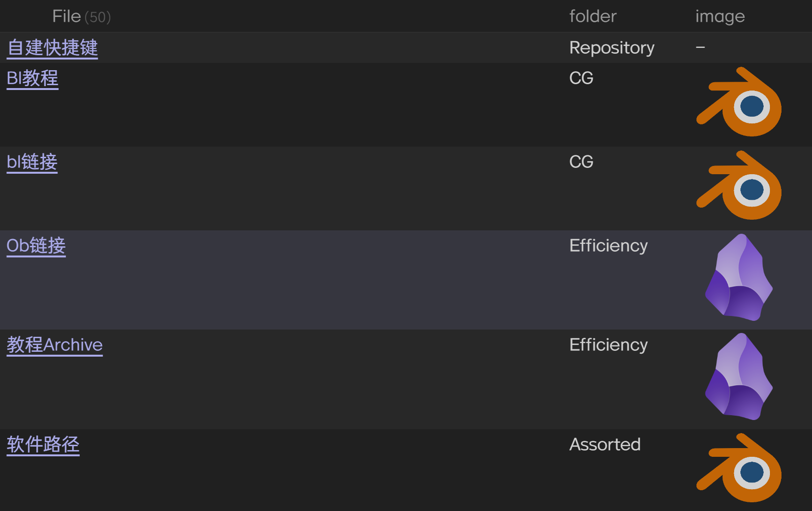Click Blender logo in 软件路径 row
Viewport: 812px width, 511px height.
pos(739,468)
